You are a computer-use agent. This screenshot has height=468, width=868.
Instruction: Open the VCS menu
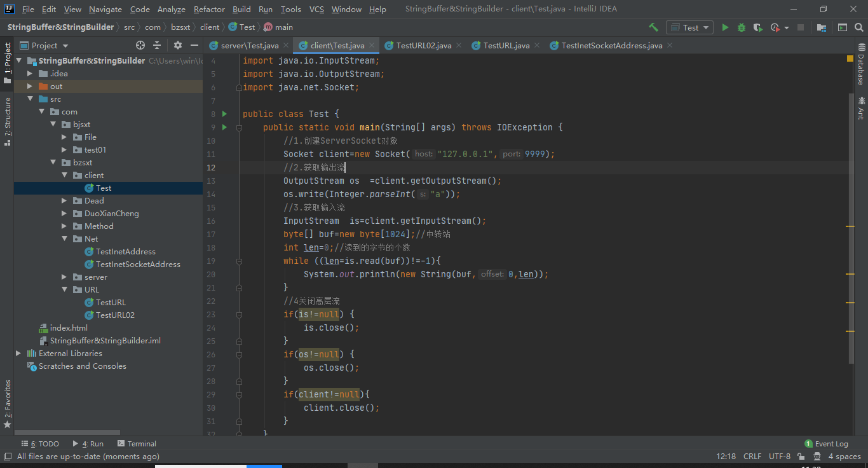tap(316, 9)
